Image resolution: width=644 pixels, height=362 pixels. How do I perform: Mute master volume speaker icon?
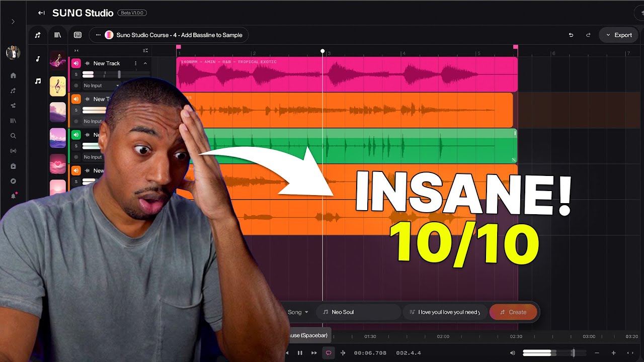click(513, 353)
